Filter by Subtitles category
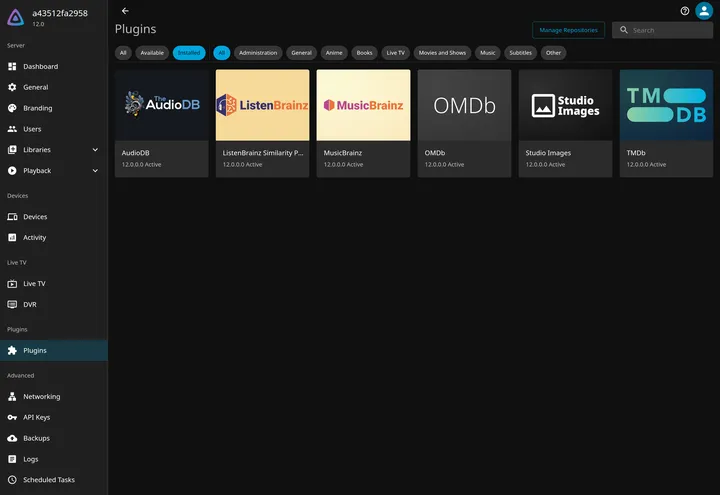 pos(520,53)
